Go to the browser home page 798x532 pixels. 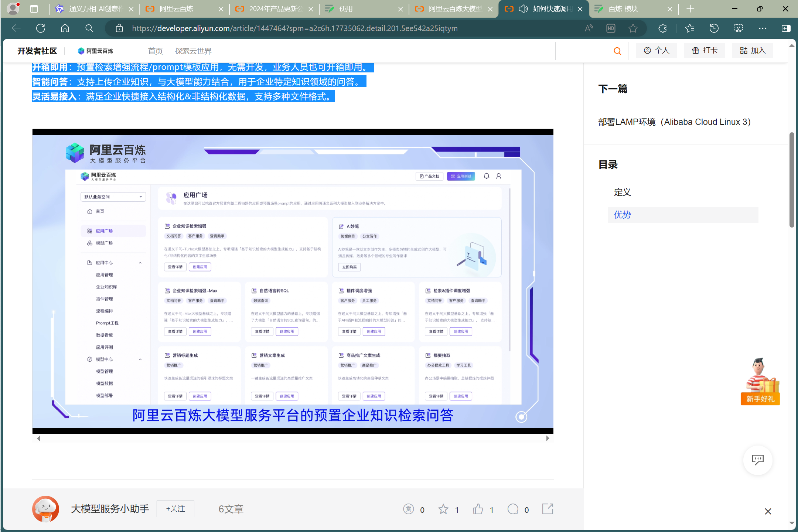[x=65, y=28]
